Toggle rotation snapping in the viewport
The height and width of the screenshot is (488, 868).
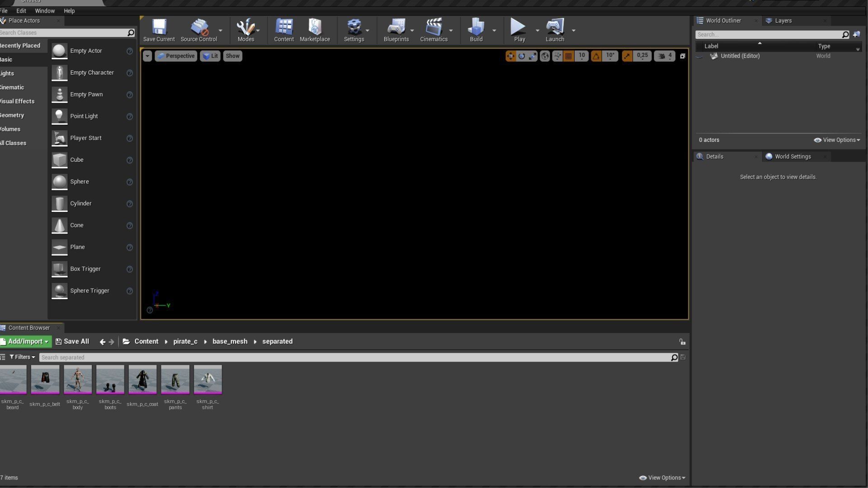[x=596, y=56]
